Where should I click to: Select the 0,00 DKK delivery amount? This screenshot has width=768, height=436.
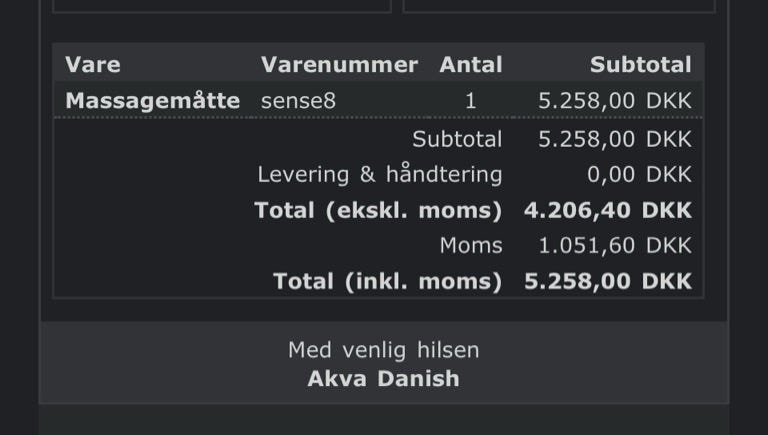(639, 175)
